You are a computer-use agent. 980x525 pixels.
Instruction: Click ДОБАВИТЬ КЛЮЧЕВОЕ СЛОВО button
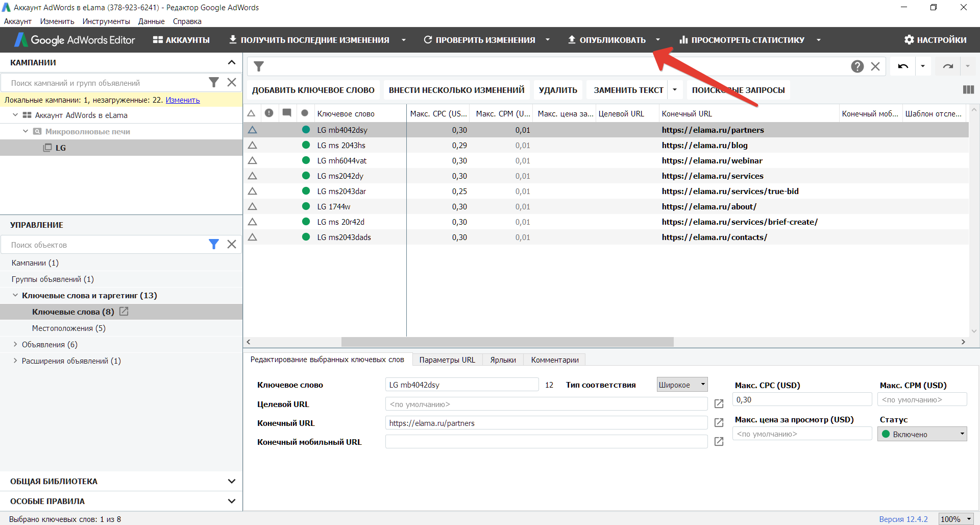coord(313,90)
